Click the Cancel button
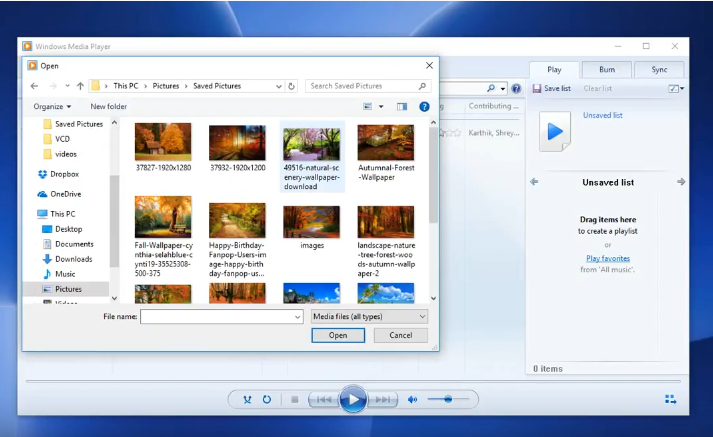 point(400,335)
